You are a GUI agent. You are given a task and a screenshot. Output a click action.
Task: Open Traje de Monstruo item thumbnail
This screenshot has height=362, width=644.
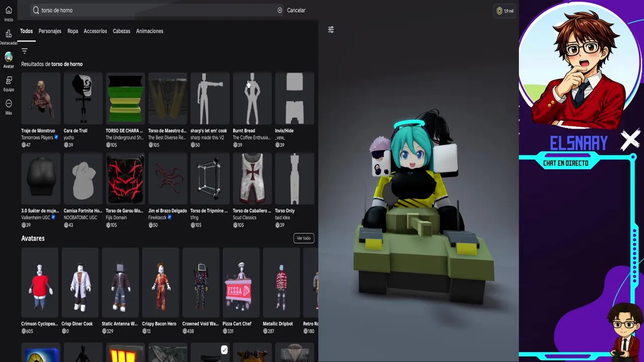41,99
